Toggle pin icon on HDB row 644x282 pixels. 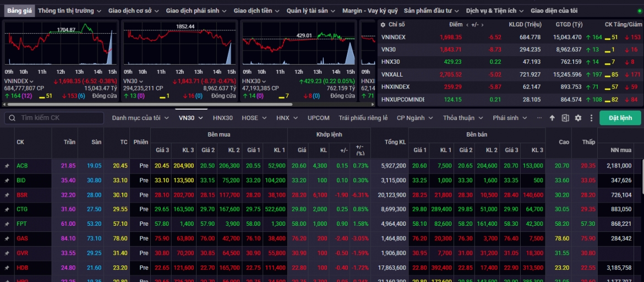(7, 268)
